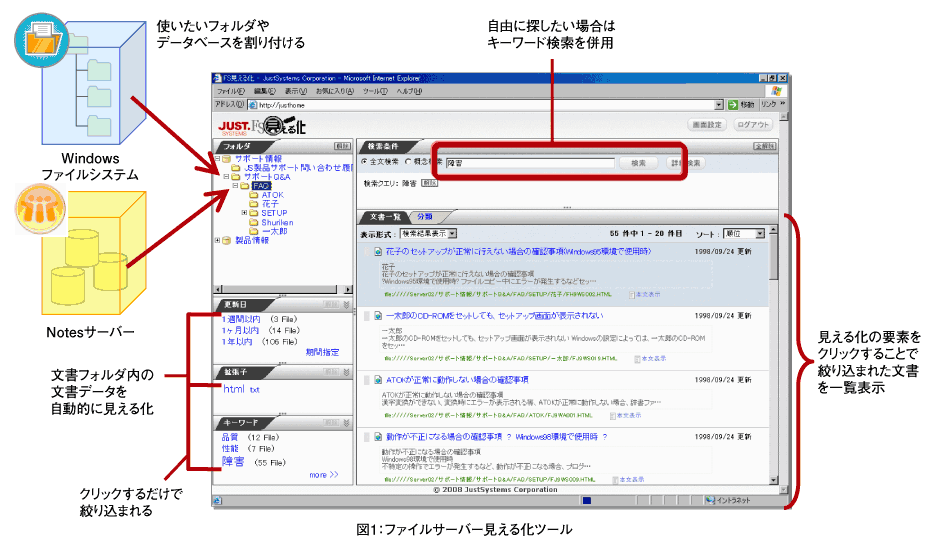Click the リンク links toolbar label
Image resolution: width=927 pixels, height=543 pixels.
pyautogui.click(x=769, y=105)
